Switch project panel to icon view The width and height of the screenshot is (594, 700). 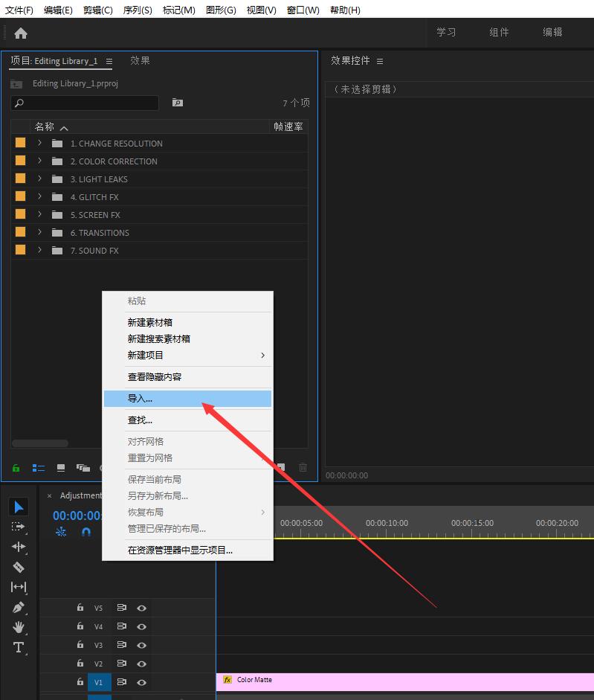pos(61,468)
